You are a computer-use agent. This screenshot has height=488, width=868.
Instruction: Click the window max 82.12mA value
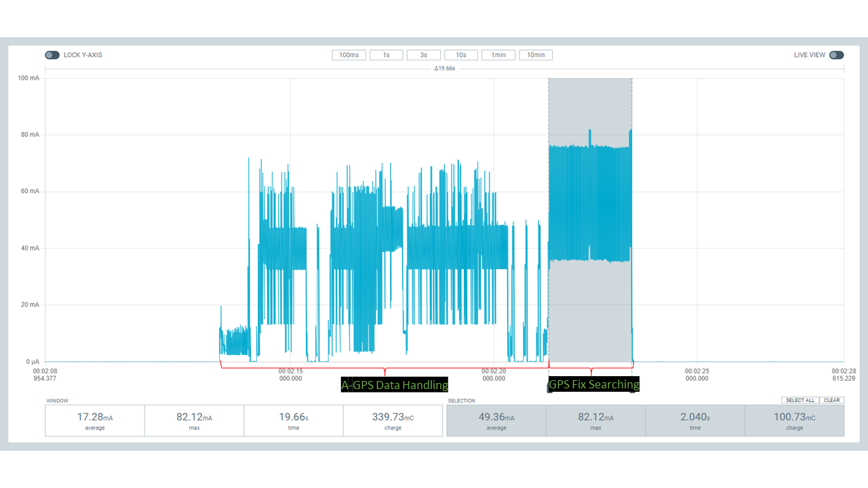(194, 418)
